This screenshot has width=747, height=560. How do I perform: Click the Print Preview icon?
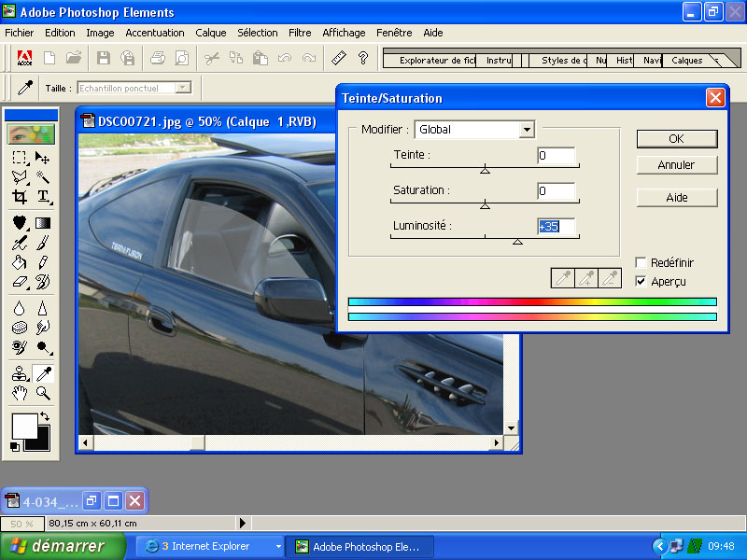click(x=182, y=58)
